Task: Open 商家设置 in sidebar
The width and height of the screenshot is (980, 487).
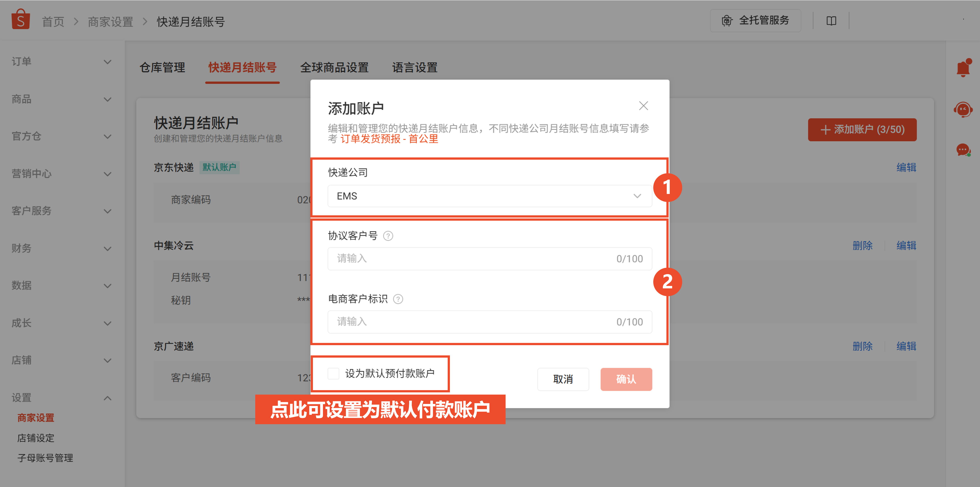Action: pyautogui.click(x=36, y=418)
